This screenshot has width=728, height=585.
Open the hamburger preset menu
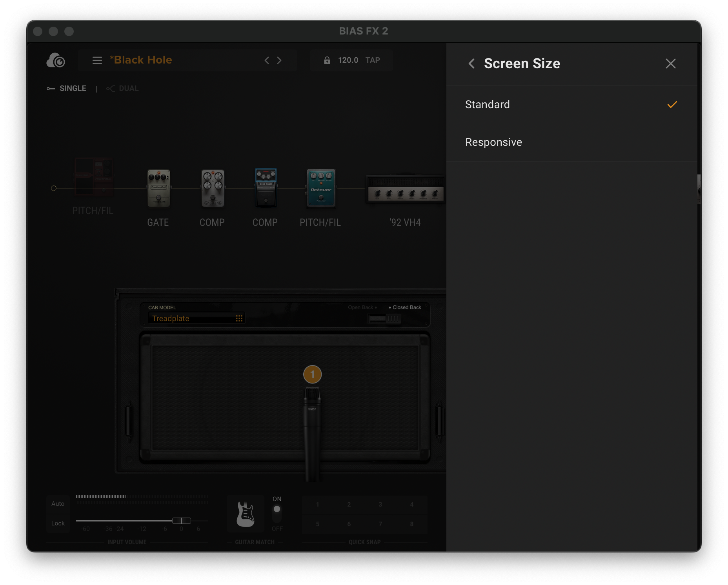(x=97, y=60)
